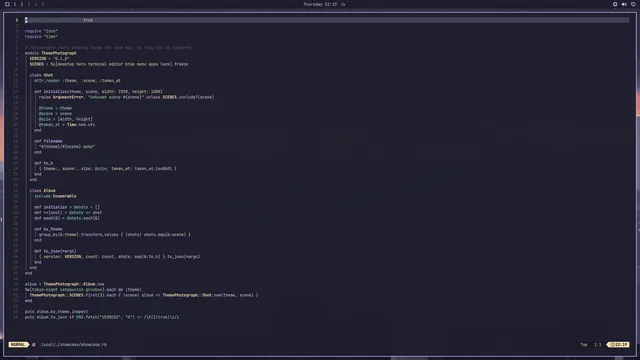Click the launcher icon left of workspace 1
This screenshot has width=640, height=360.
pyautogui.click(x=7, y=4)
